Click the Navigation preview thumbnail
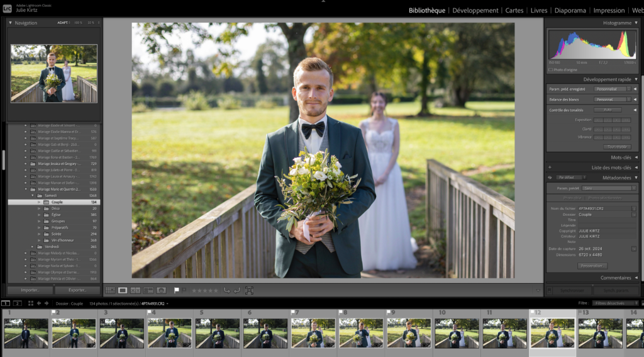 point(54,74)
